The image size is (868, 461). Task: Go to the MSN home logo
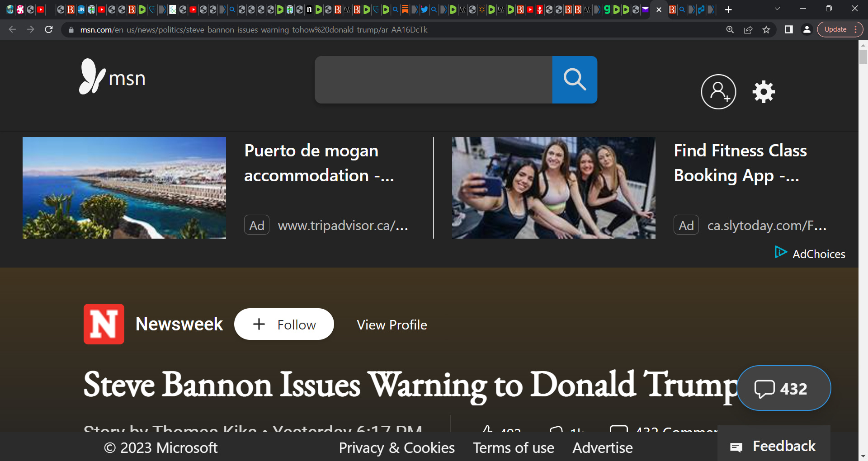pos(112,77)
